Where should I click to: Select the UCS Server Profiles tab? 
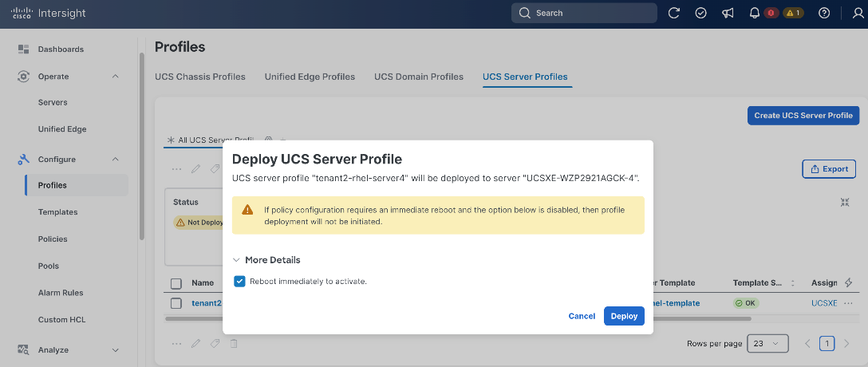tap(525, 77)
